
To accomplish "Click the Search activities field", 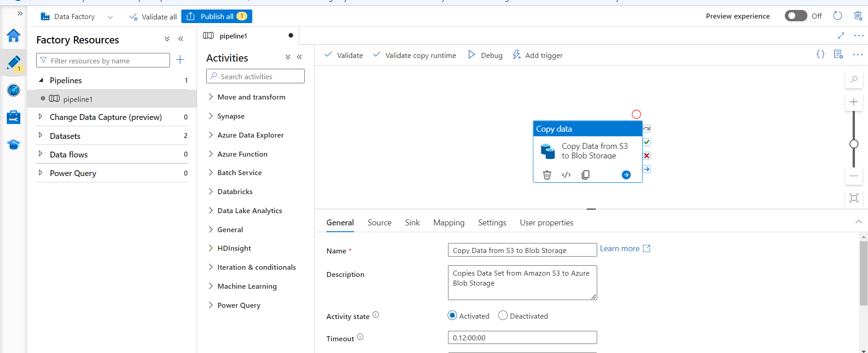I will (x=255, y=76).
